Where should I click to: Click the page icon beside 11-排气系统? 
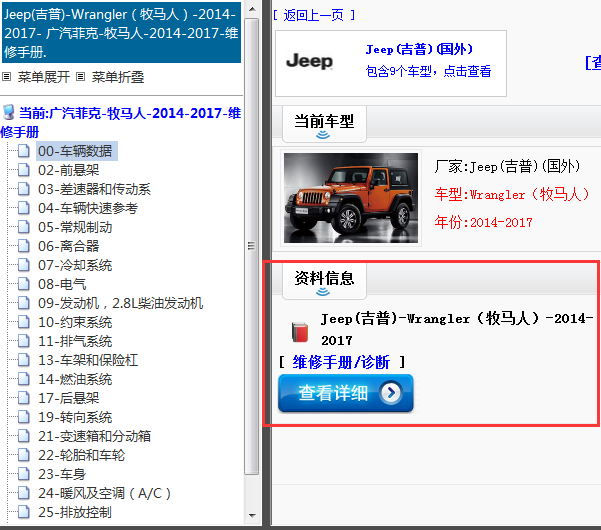point(23,341)
